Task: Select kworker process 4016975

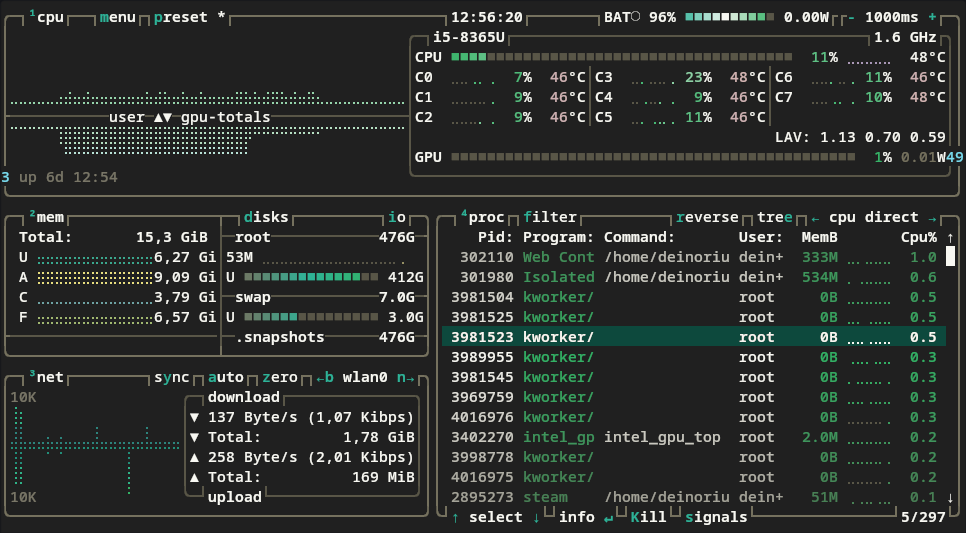Action: click(x=694, y=478)
